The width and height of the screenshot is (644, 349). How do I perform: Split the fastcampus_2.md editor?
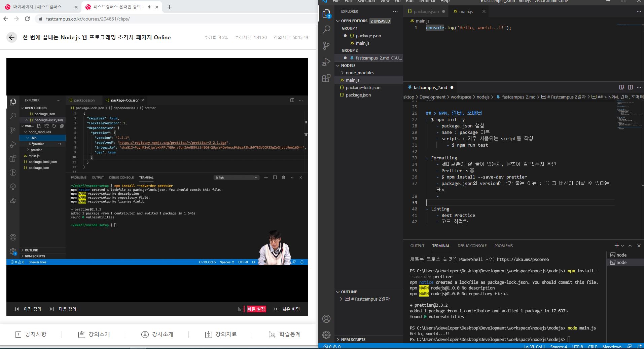click(630, 87)
